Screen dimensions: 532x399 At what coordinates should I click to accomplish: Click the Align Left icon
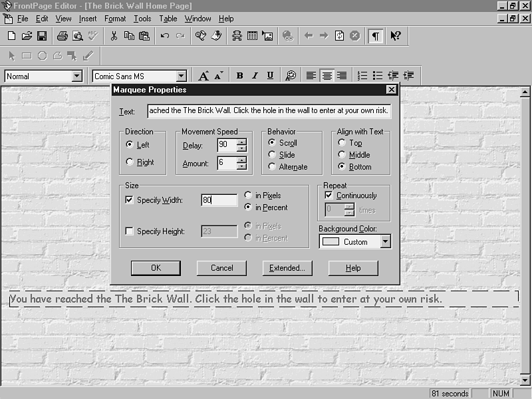click(311, 76)
